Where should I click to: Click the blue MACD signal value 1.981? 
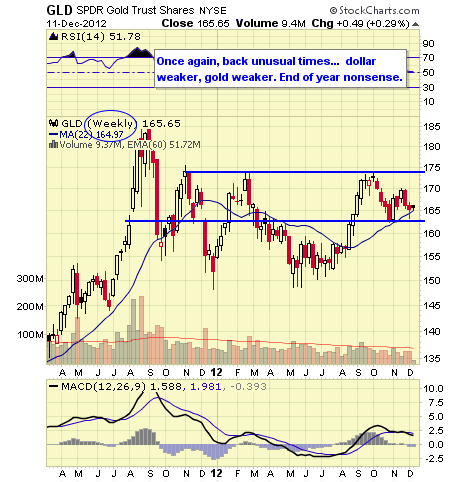click(205, 387)
